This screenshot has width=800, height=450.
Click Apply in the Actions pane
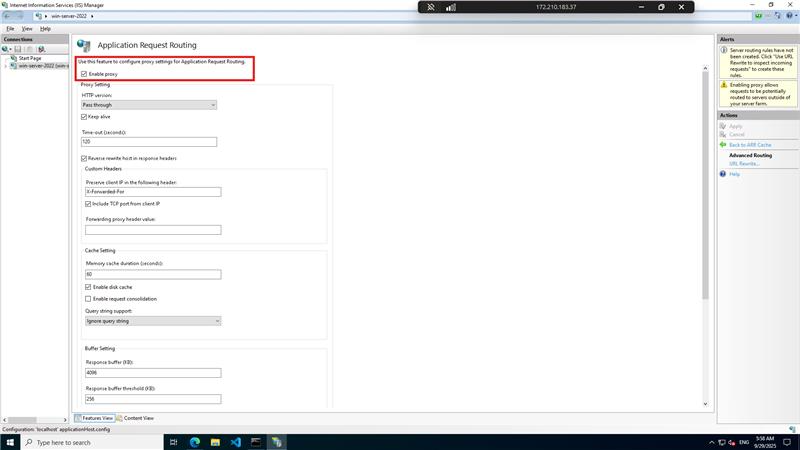click(x=736, y=126)
